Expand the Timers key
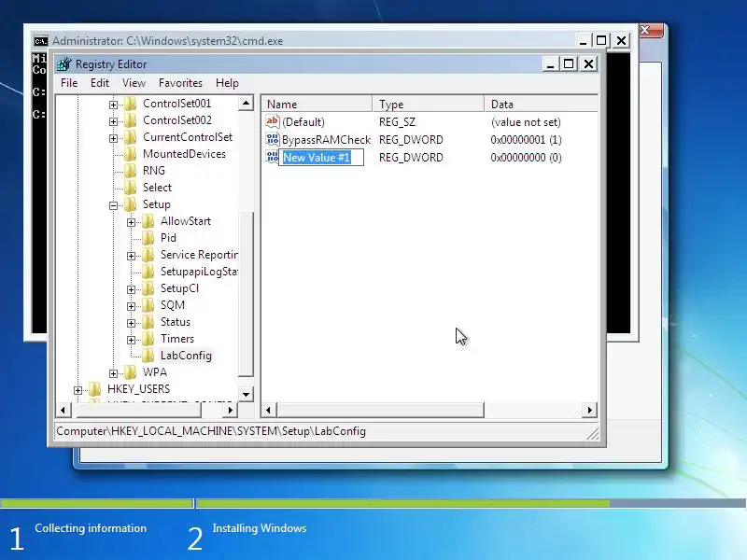This screenshot has height=560, width=747. pyautogui.click(x=131, y=340)
